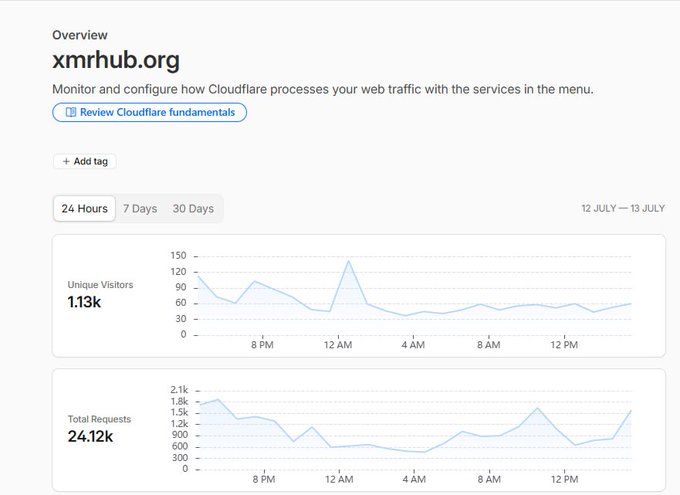Click the 8 AM tick label in Unique Visitors chart

489,345
